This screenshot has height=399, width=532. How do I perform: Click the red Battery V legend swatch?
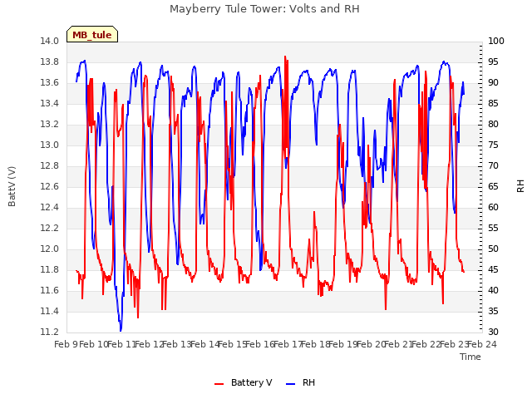219,383
